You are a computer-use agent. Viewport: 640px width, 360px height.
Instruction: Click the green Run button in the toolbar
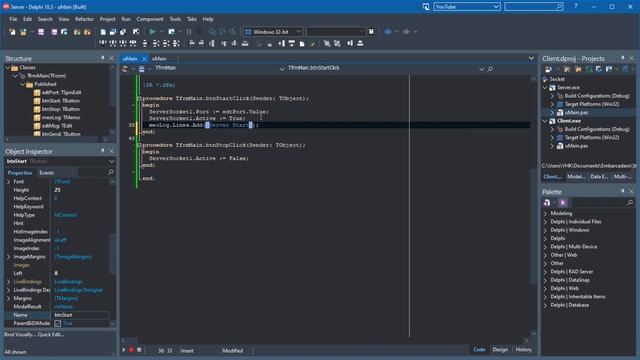point(152,31)
